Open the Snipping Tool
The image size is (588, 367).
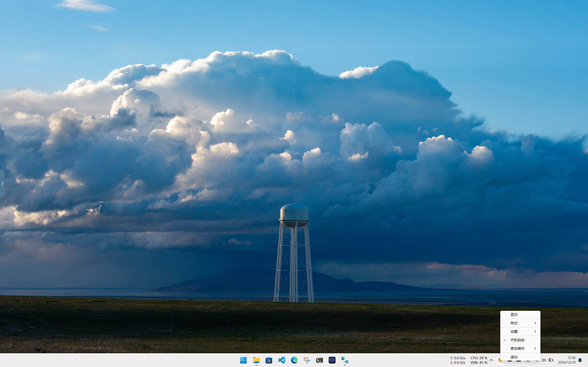click(x=307, y=360)
